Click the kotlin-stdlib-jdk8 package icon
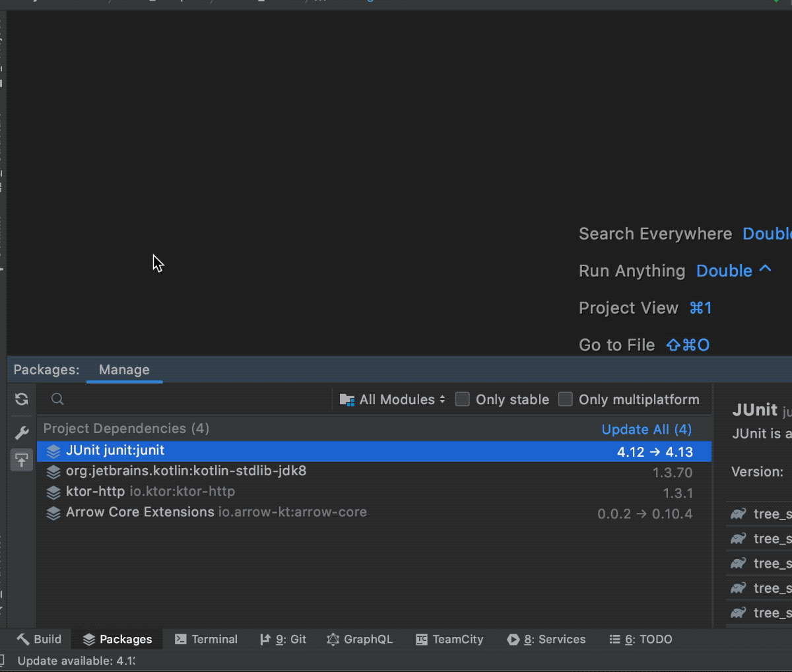The width and height of the screenshot is (792, 672). (x=53, y=472)
